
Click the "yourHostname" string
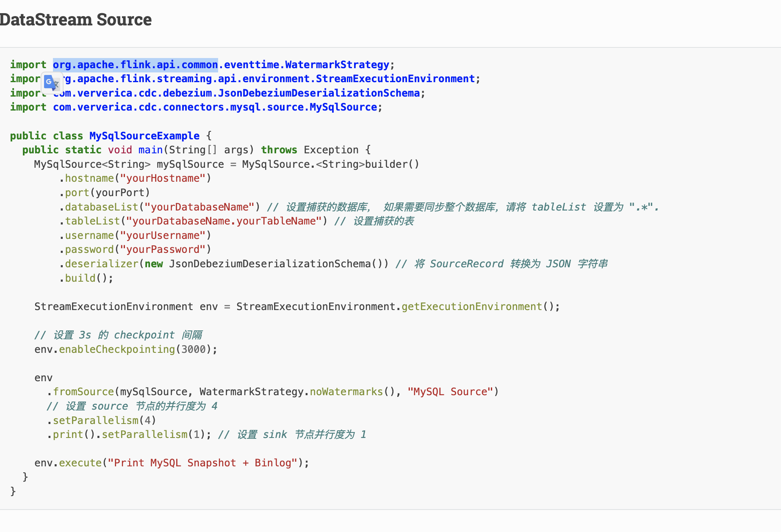(x=163, y=178)
